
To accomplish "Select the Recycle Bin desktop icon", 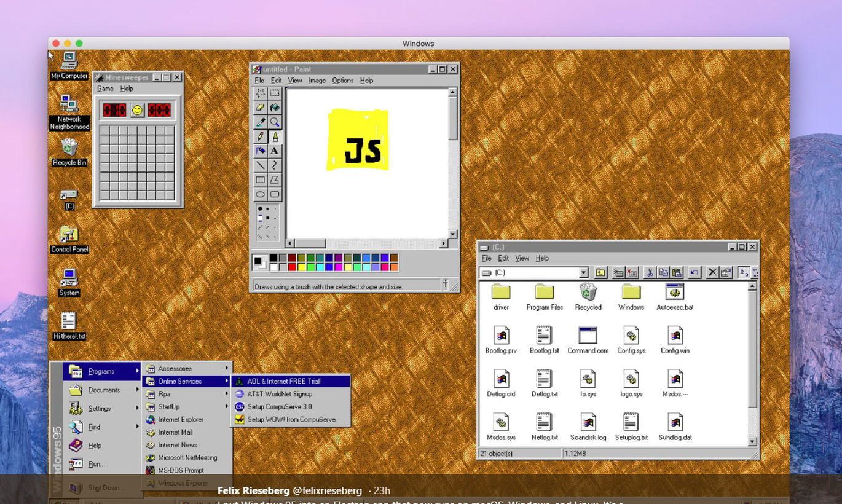I will click(69, 152).
